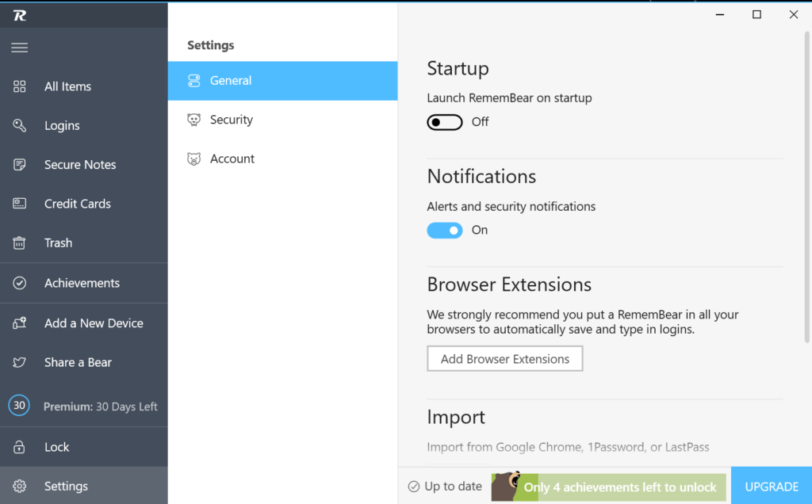Open Secure Notes in sidebar

(x=84, y=165)
